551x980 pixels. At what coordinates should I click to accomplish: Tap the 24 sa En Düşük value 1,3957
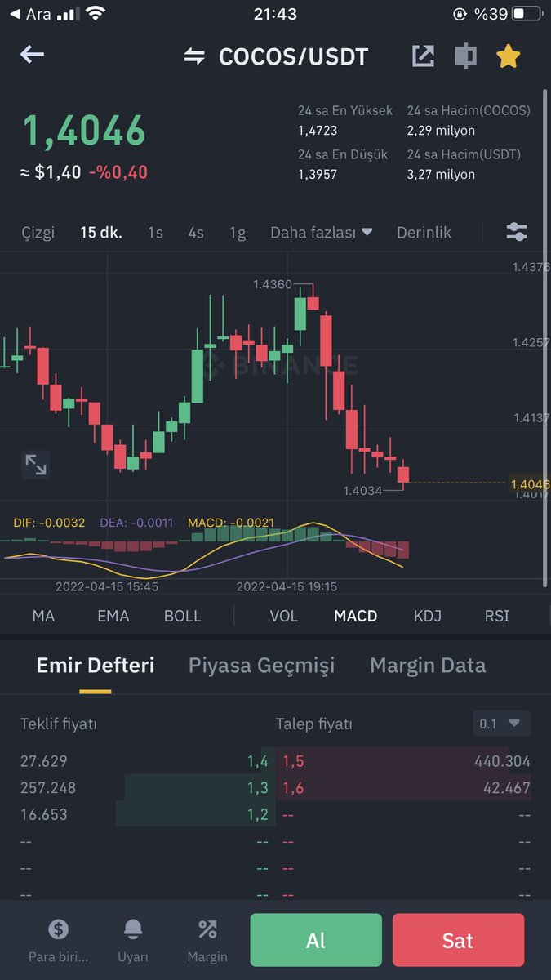point(318,174)
